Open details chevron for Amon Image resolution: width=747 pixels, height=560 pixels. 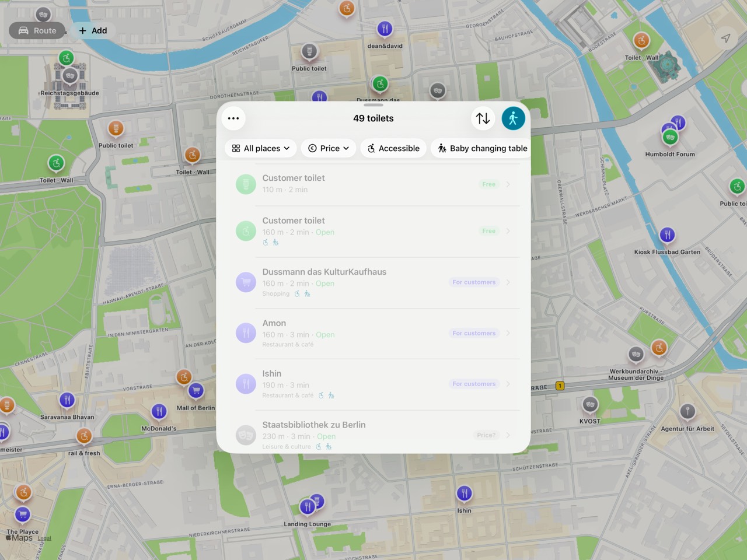[x=508, y=333]
